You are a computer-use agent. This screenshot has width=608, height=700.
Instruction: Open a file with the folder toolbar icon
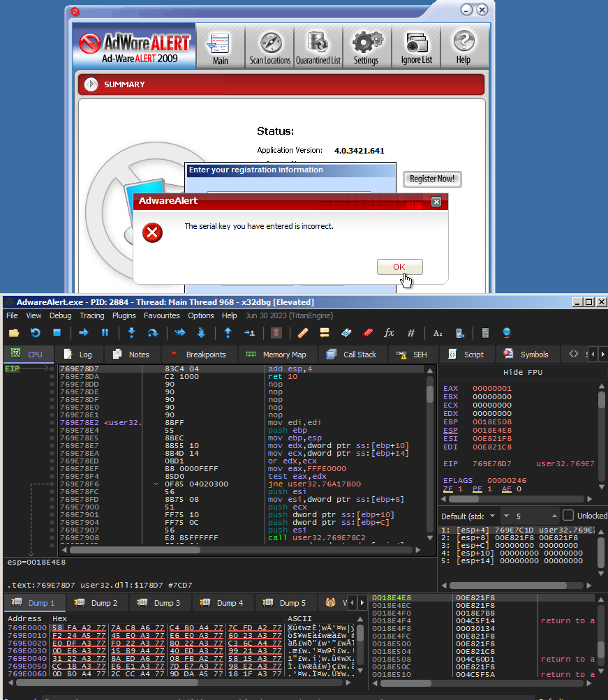click(14, 333)
